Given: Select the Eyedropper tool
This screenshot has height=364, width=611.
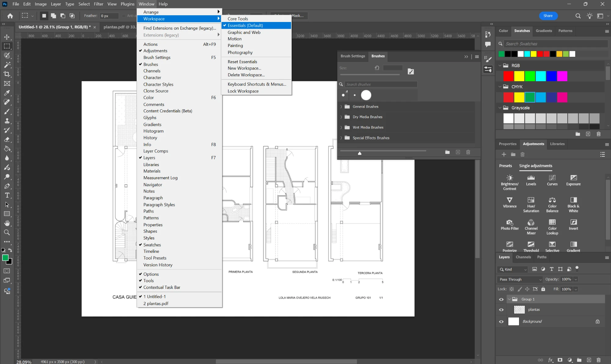Looking at the screenshot, I should pos(7,93).
